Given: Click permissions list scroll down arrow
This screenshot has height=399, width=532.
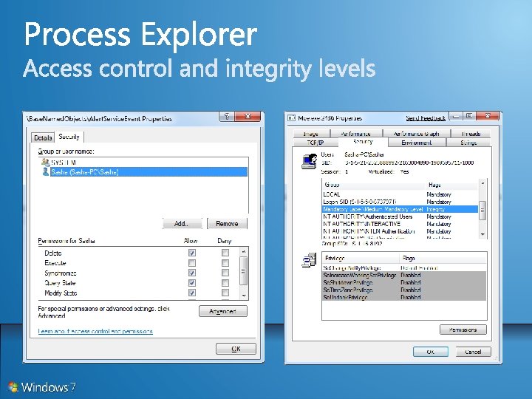Looking at the screenshot, I should coord(244,296).
